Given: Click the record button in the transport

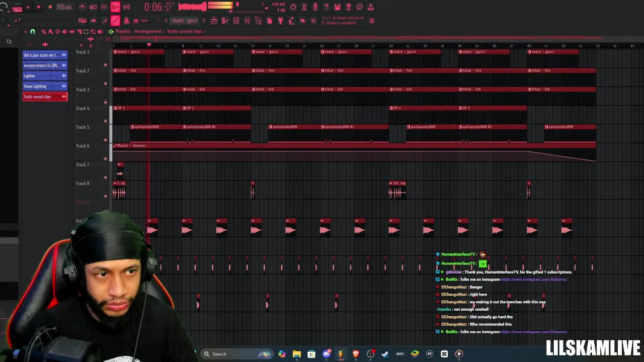Looking at the screenshot, I should click(x=50, y=7).
